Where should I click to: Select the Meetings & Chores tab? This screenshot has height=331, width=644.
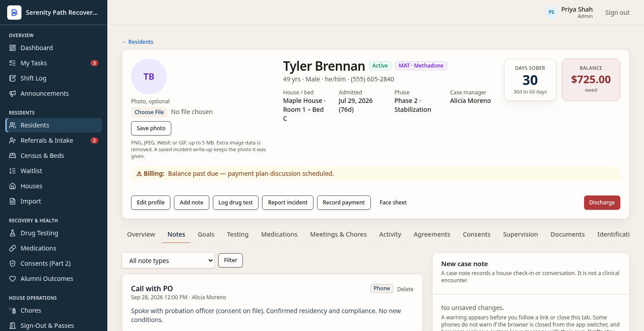click(x=338, y=234)
